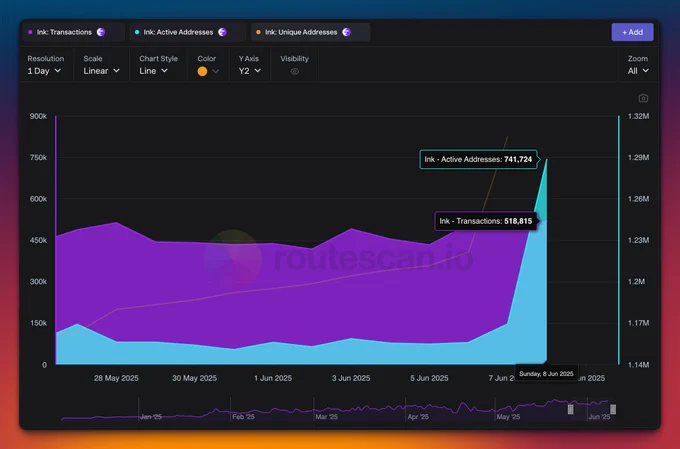Toggle series visibility with the eye icon
Image resolution: width=680 pixels, height=449 pixels.
[x=294, y=72]
